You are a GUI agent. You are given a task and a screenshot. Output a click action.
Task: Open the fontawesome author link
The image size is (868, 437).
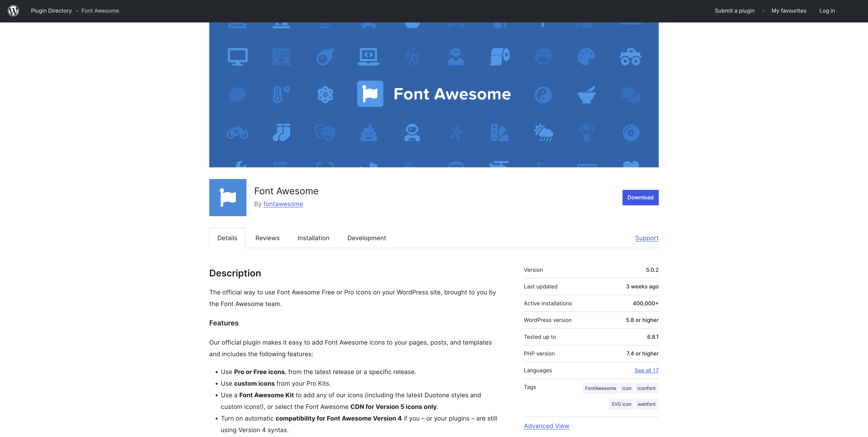pyautogui.click(x=283, y=204)
